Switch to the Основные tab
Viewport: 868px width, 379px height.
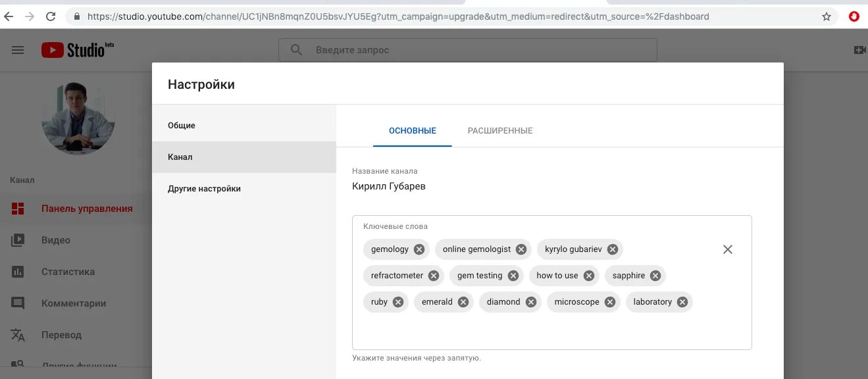[413, 131]
